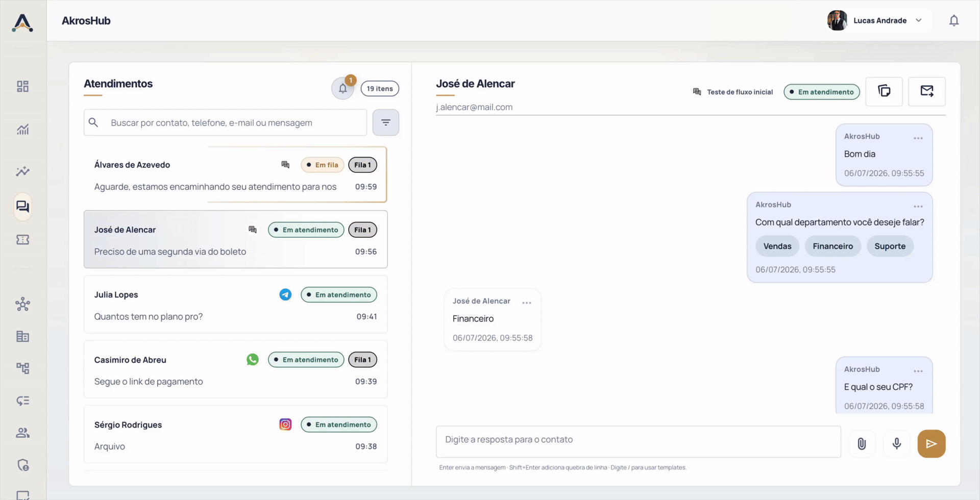Screen dimensions: 980x500
Task: Choose the Suporte quick reply
Action: [890, 246]
